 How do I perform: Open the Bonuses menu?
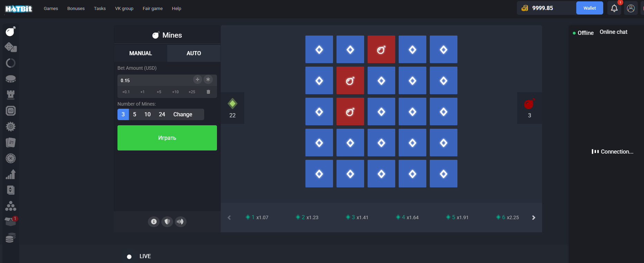click(76, 8)
